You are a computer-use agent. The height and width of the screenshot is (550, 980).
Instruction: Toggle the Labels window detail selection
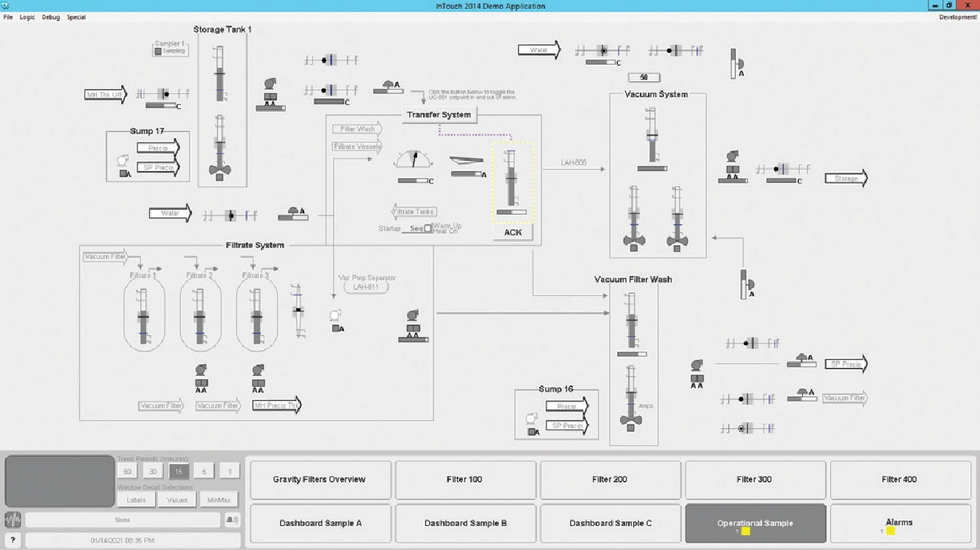pyautogui.click(x=137, y=500)
